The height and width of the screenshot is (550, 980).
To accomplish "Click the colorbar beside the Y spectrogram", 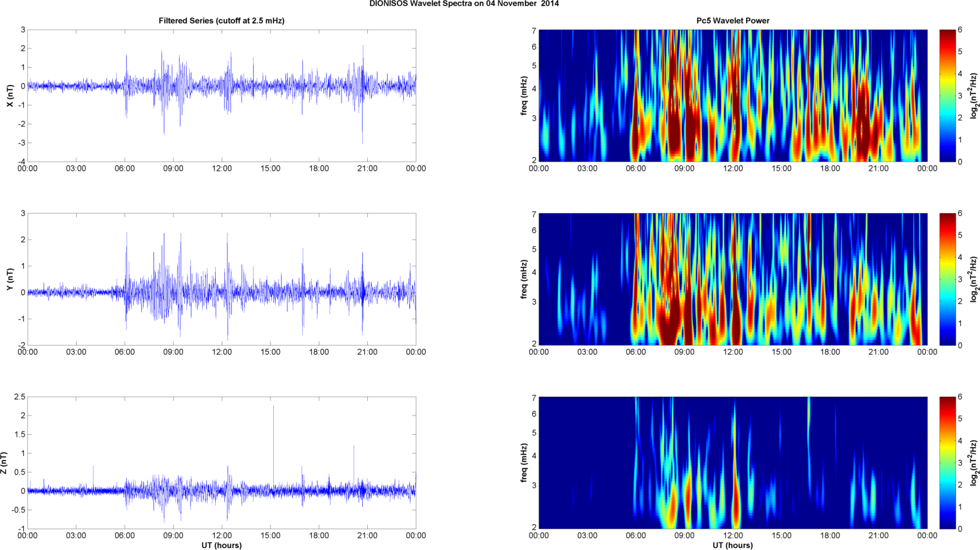I will click(x=947, y=280).
